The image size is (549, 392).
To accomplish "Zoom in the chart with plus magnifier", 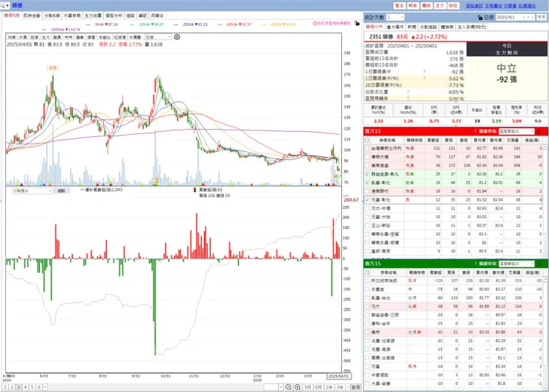I will (297, 387).
